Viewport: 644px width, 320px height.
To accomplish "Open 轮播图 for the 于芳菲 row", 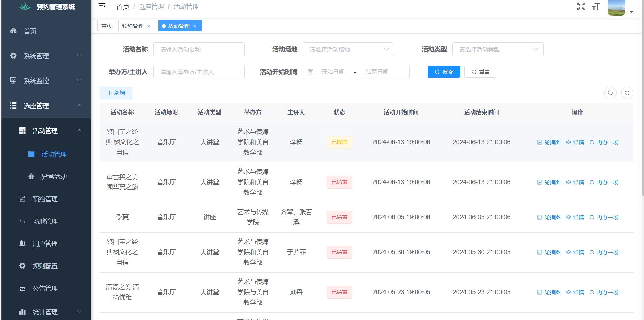I will pos(549,252).
